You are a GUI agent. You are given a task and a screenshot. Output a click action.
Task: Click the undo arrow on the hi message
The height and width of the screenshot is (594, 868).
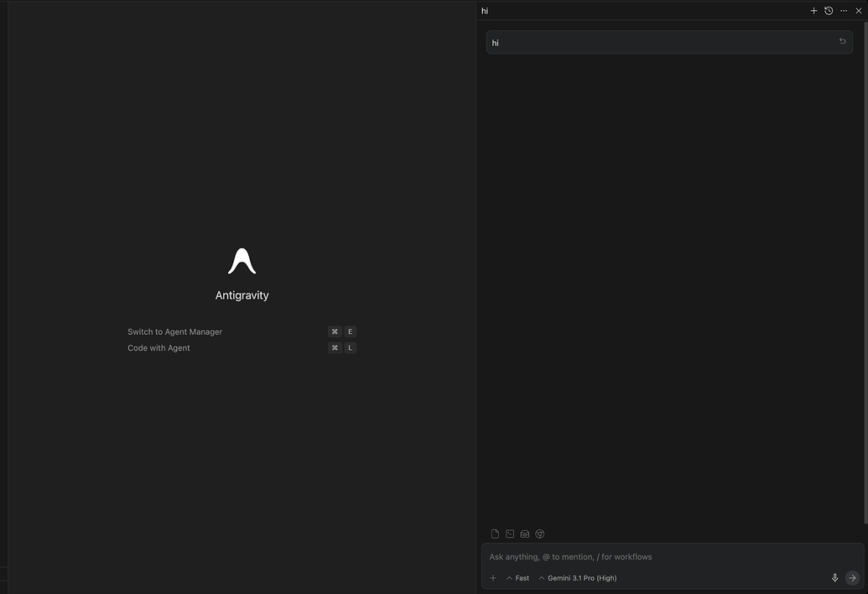[x=843, y=41]
